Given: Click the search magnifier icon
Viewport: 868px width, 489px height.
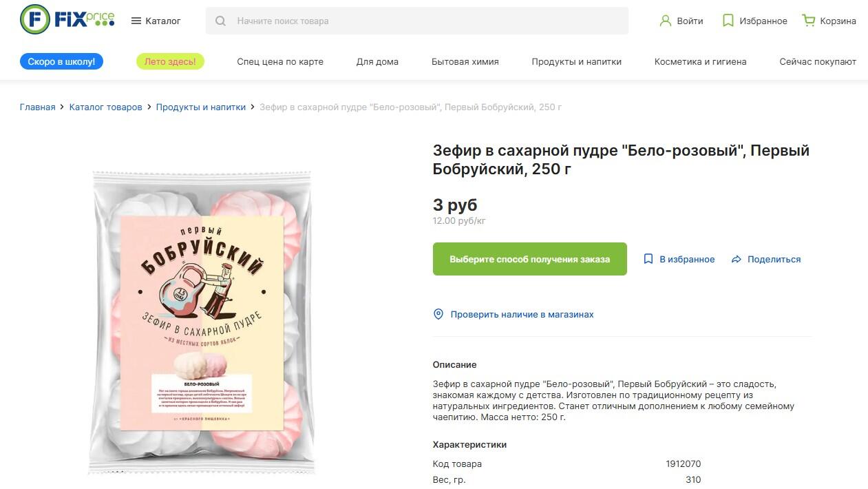Looking at the screenshot, I should click(x=220, y=21).
